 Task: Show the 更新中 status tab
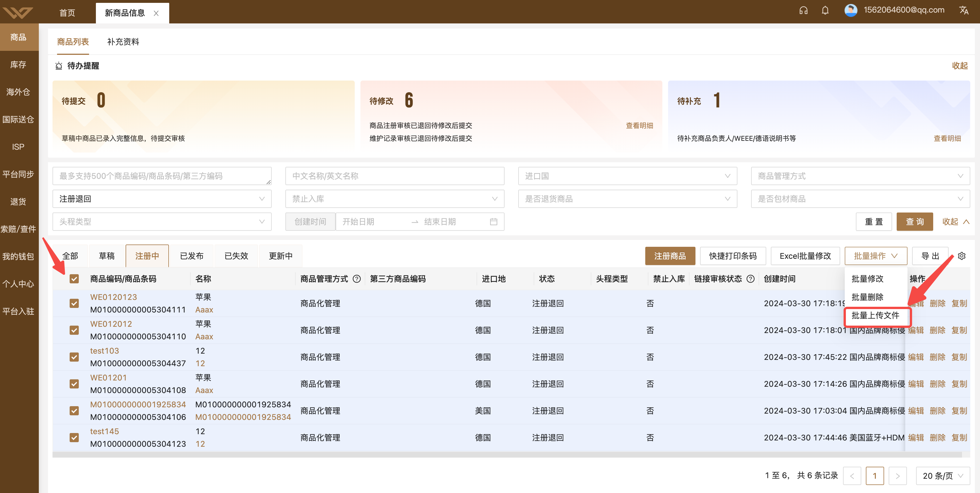[x=281, y=256]
